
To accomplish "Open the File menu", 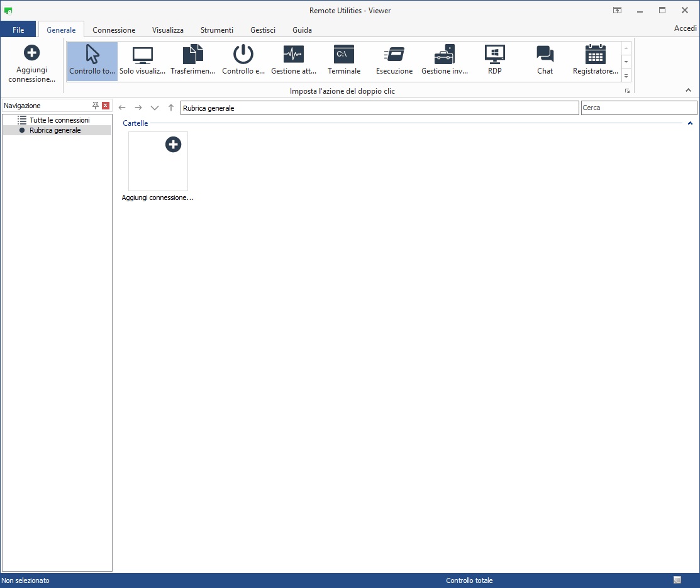I will 18,30.
